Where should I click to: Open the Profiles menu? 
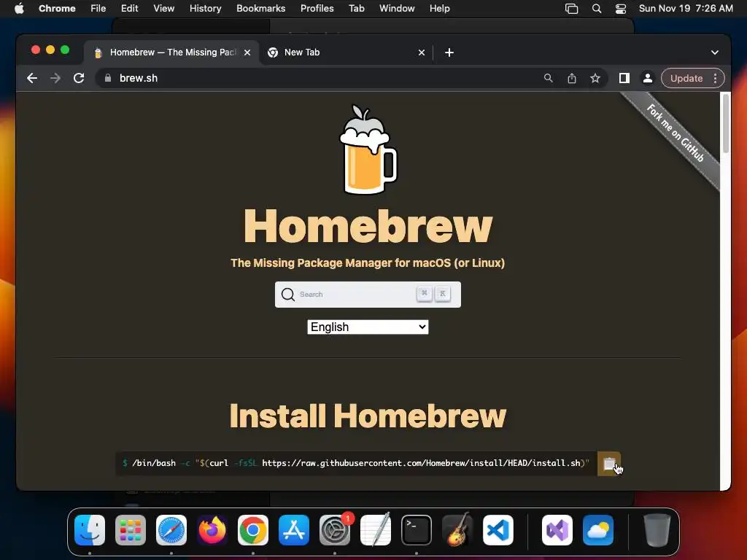click(x=317, y=8)
